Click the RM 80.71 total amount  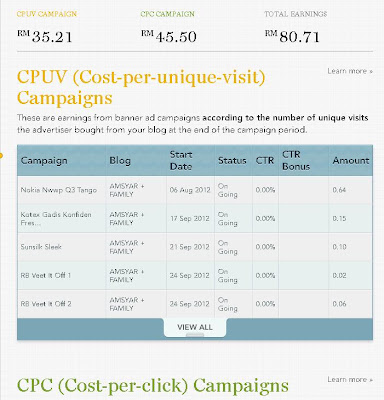292,36
